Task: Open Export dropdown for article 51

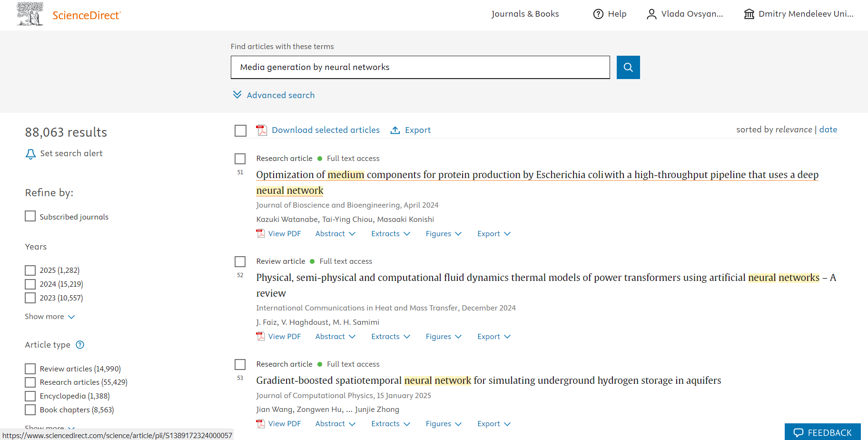Action: (494, 233)
